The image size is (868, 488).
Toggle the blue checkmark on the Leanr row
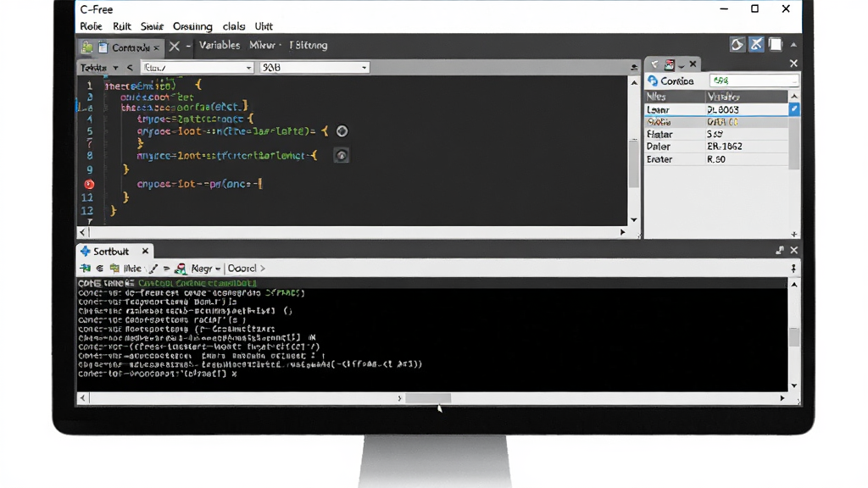point(793,109)
